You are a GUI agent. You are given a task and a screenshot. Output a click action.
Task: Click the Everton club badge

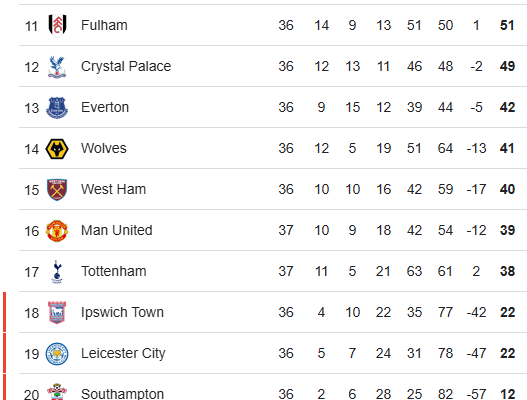pos(57,108)
